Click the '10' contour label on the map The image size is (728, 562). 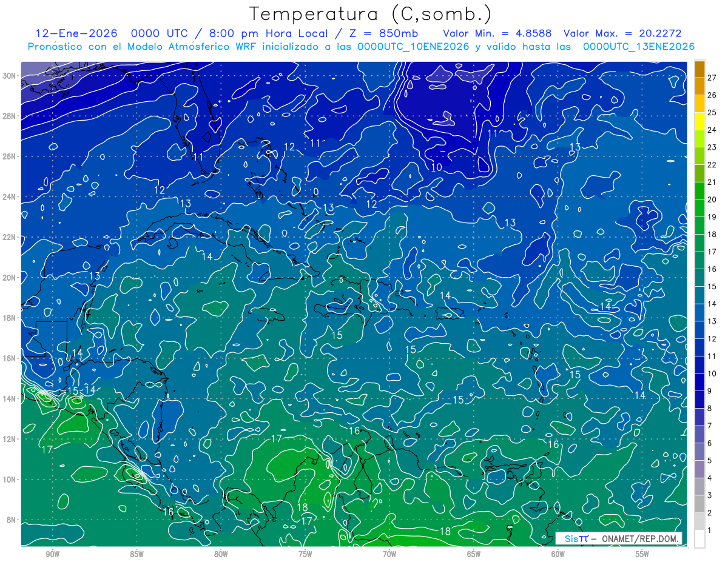click(x=437, y=167)
